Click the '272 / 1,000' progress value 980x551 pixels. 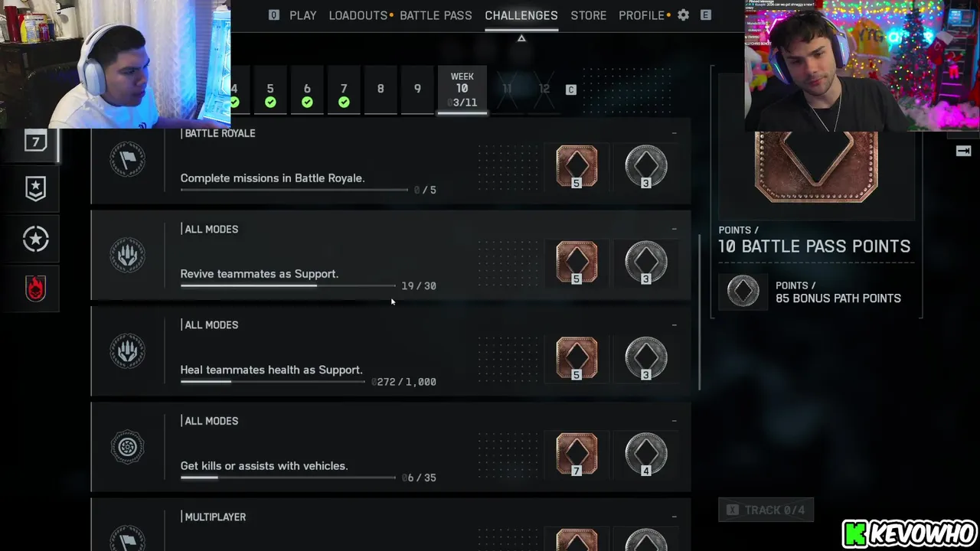[403, 381]
